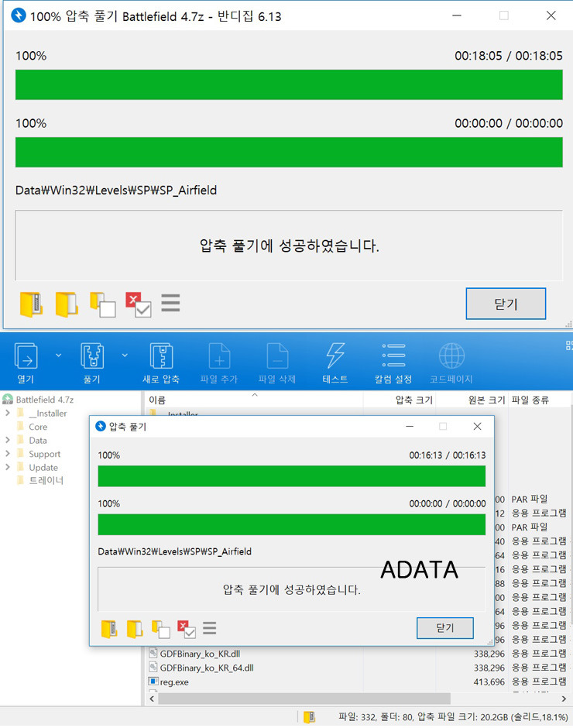Click left arrow of horizontal scrollbar
573x728 pixels.
pyautogui.click(x=152, y=699)
